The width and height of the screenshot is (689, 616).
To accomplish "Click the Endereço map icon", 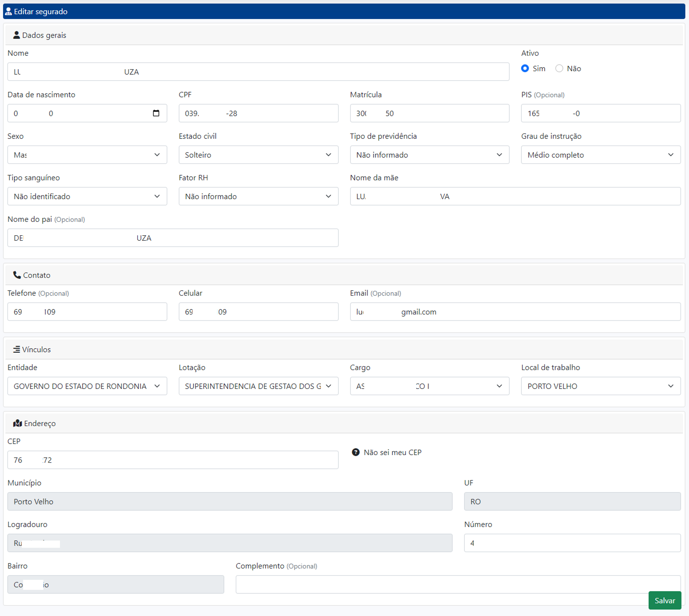I will point(18,423).
